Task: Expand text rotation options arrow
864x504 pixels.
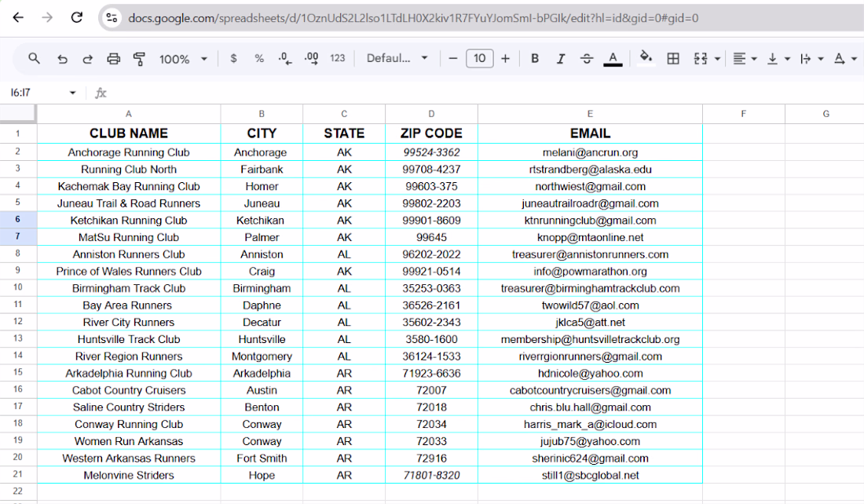Action: (x=854, y=58)
